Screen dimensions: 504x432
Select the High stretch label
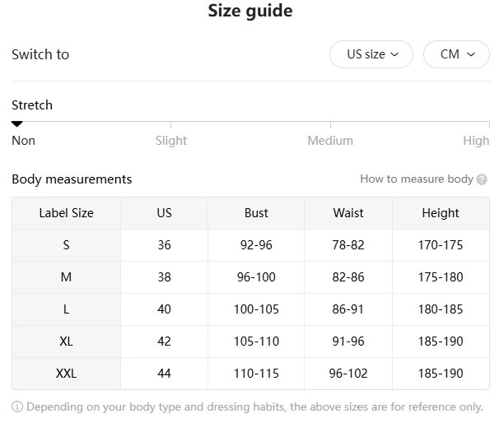476,141
